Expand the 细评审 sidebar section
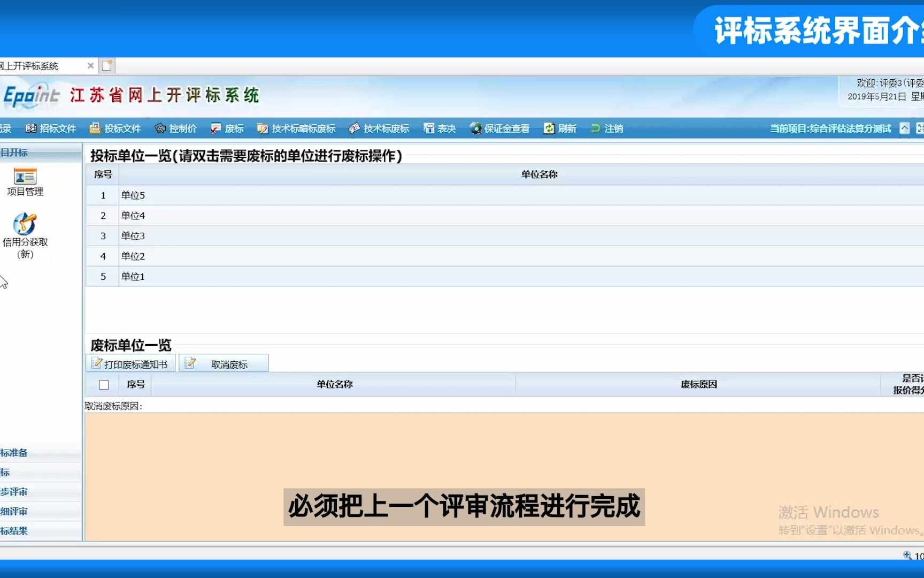Image resolution: width=924 pixels, height=578 pixels. (40, 512)
